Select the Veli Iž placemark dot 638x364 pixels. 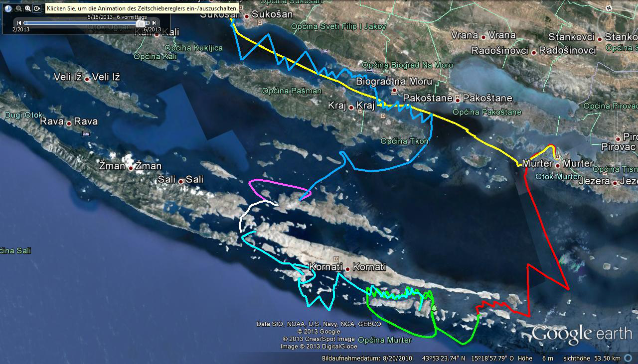pyautogui.click(x=87, y=78)
